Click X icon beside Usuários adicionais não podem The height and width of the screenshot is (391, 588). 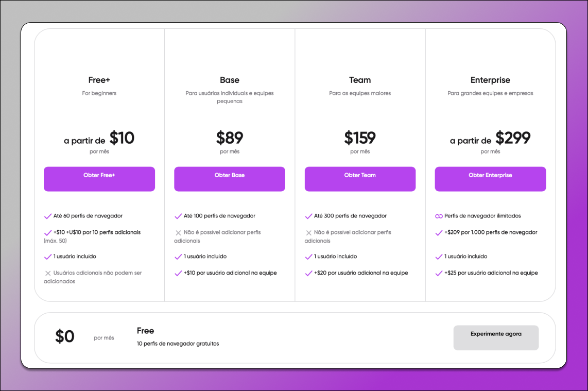click(x=47, y=273)
